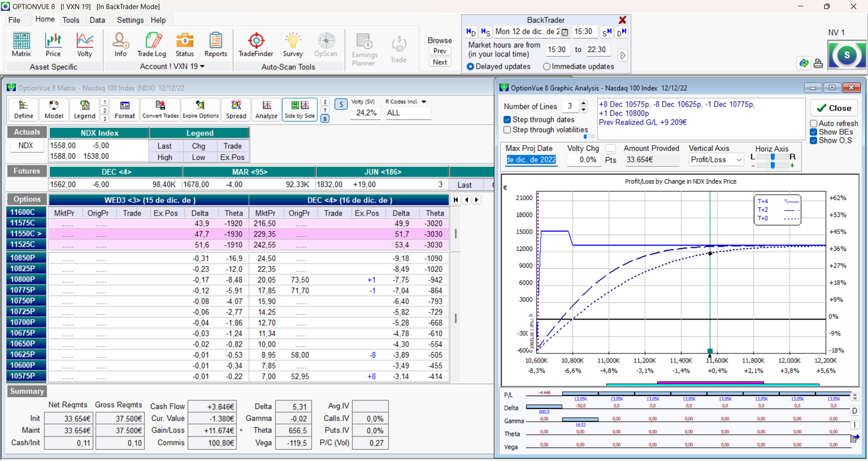
Task: Enable Step through volatilities checkbox
Action: 507,130
